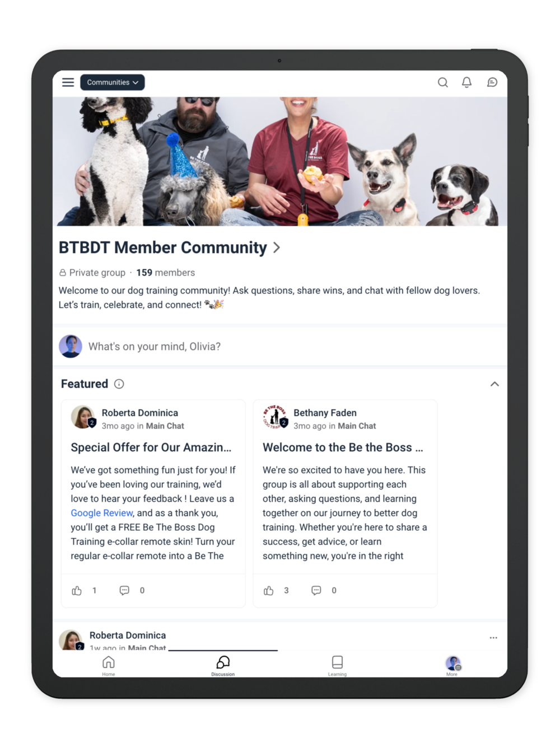This screenshot has width=560, height=747.
Task: Open comments on Welcome post
Action: (316, 590)
